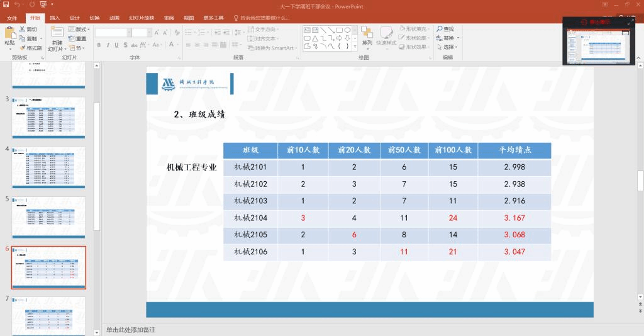Toggle bold formatting with the B button
Screen dimensions: 644x336
click(x=99, y=45)
